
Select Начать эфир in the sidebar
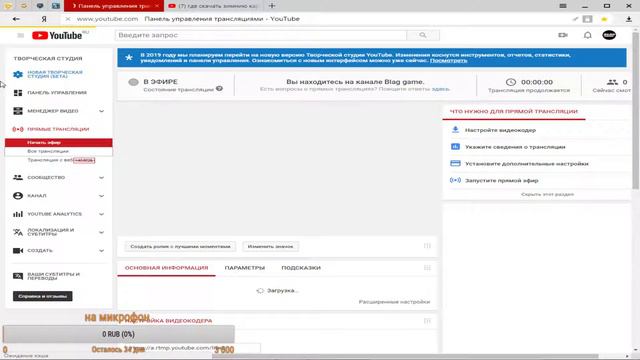point(58,142)
